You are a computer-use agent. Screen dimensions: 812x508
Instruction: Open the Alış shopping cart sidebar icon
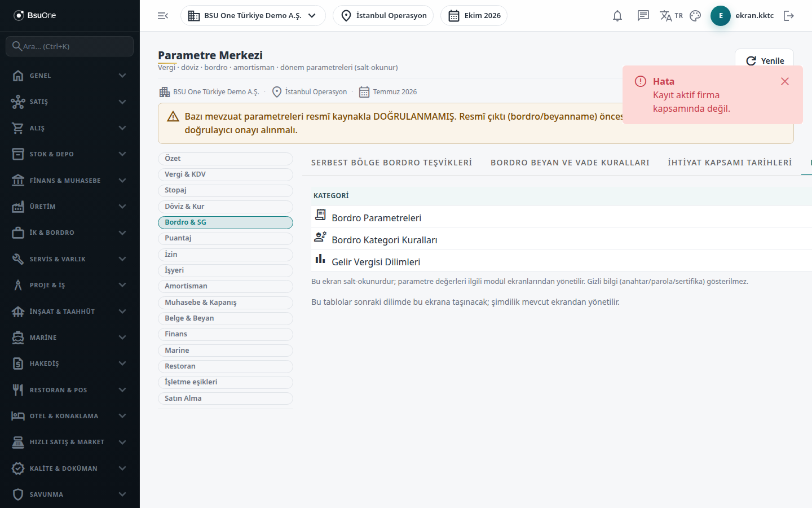click(18, 128)
